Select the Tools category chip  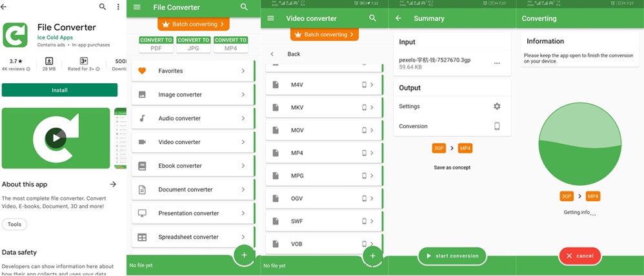click(14, 224)
